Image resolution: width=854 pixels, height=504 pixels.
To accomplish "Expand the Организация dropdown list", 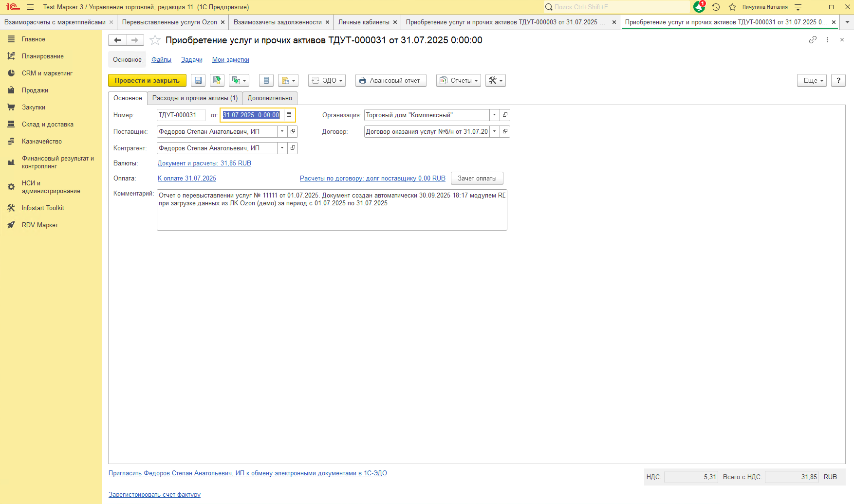I will pos(495,115).
